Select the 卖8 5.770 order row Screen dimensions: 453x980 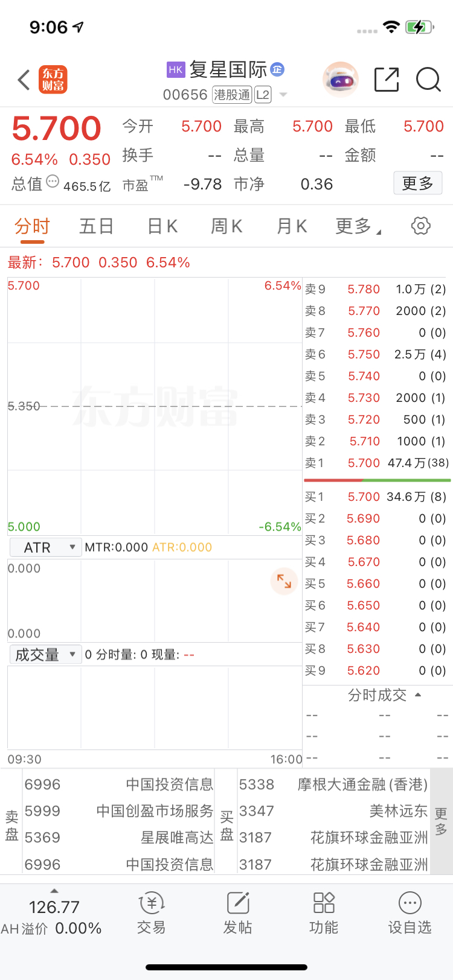pyautogui.click(x=376, y=311)
